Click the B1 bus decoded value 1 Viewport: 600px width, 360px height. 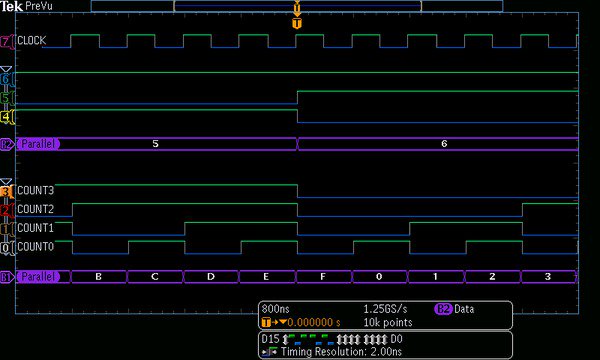435,277
